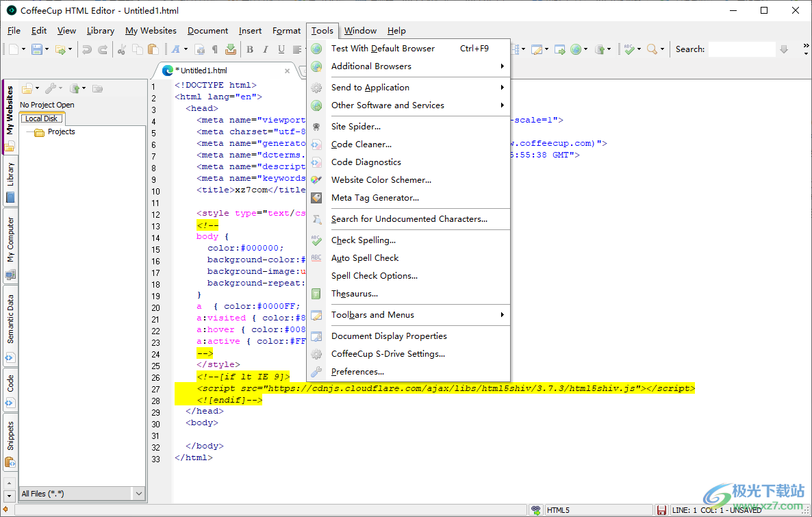Click the pencil page toolbar icon

click(537, 49)
